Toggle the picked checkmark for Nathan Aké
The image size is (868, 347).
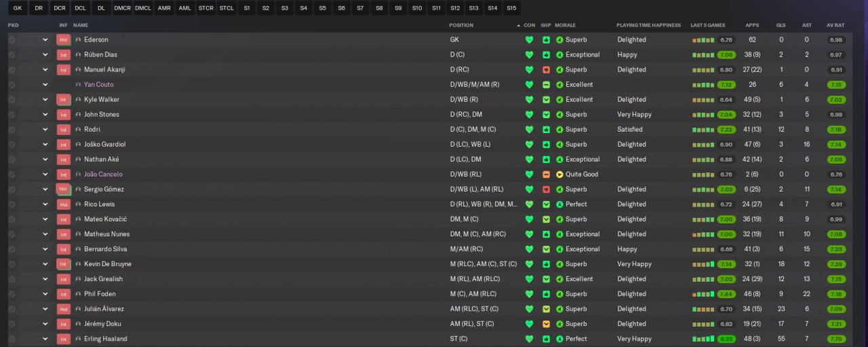(12, 160)
